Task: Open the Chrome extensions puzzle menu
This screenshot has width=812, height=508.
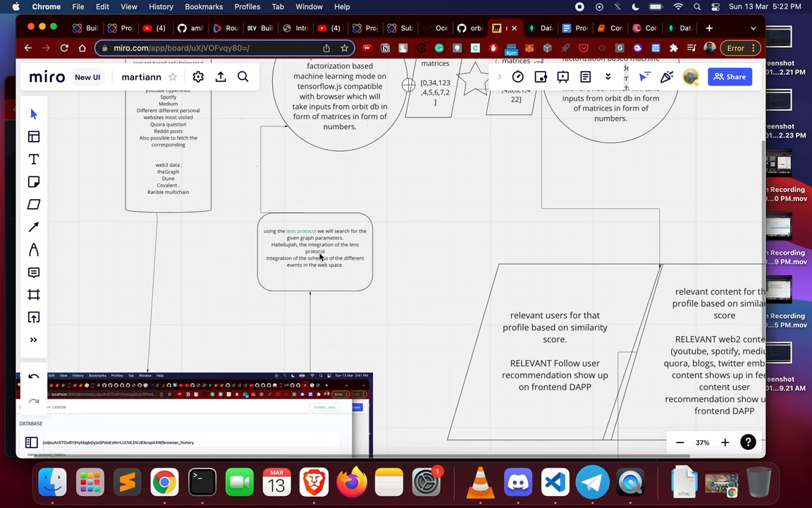Action: pyautogui.click(x=674, y=48)
